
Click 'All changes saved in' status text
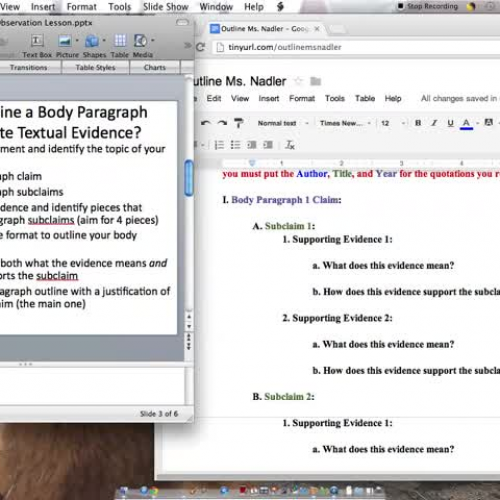459,98
